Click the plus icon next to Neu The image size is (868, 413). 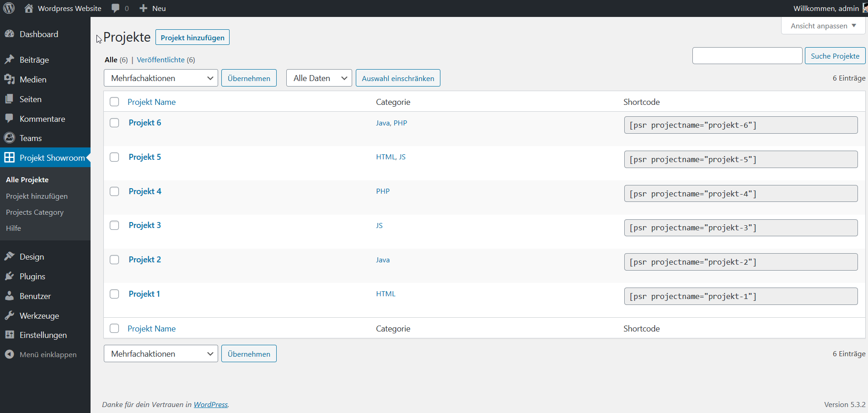coord(143,8)
